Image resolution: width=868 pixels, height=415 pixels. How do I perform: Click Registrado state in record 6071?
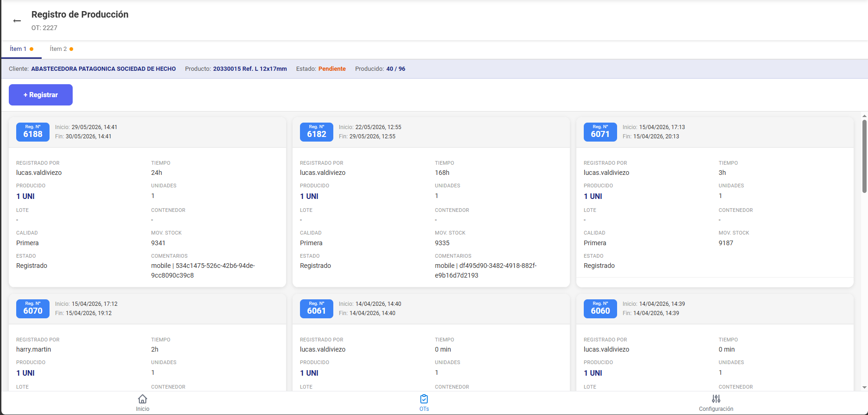coord(599,266)
